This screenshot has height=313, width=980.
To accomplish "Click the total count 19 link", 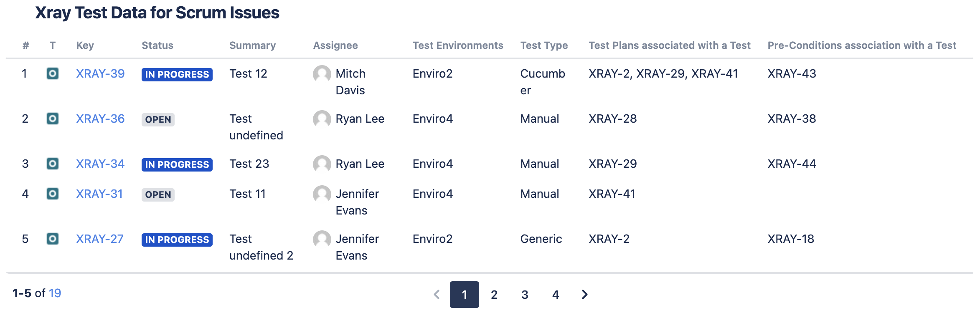I will [55, 293].
